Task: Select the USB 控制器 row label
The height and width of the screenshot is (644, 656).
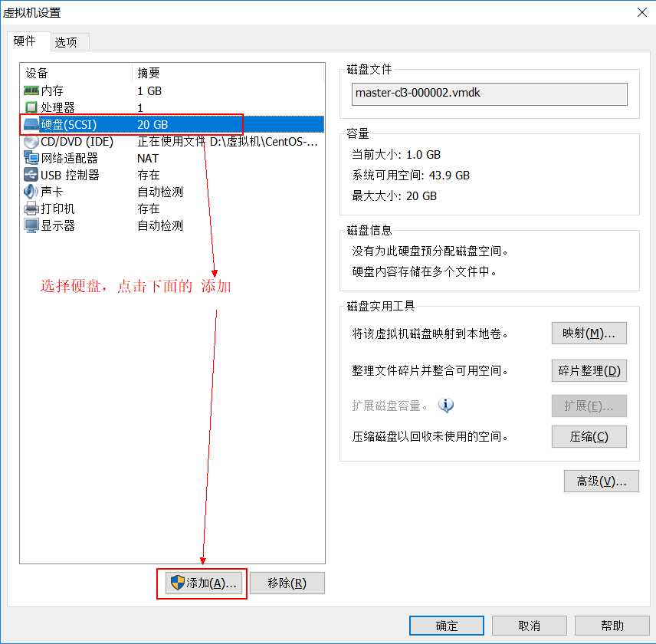Action: pos(70,175)
